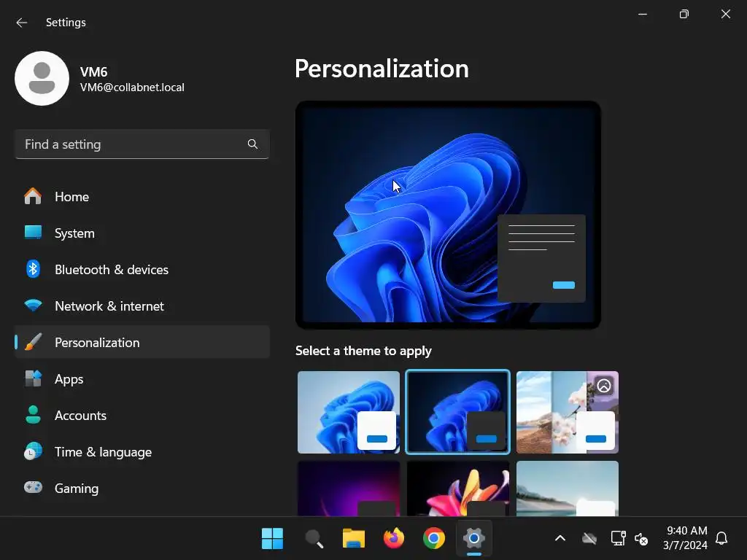Click the spotlight badge on the flower theme
Screen dimensions: 747x560
[x=604, y=385]
